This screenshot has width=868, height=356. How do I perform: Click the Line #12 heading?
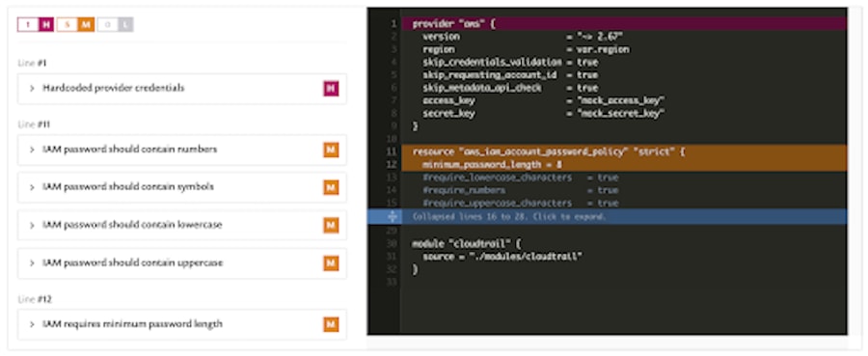coord(35,299)
